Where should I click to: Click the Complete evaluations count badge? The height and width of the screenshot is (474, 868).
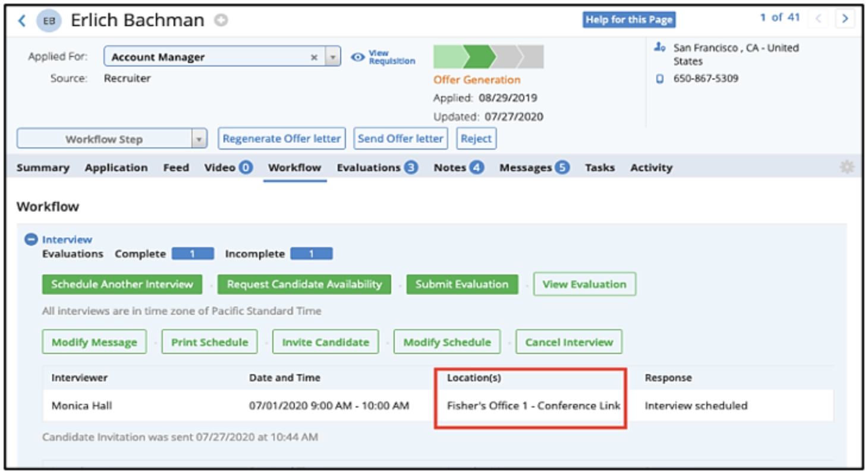click(193, 254)
